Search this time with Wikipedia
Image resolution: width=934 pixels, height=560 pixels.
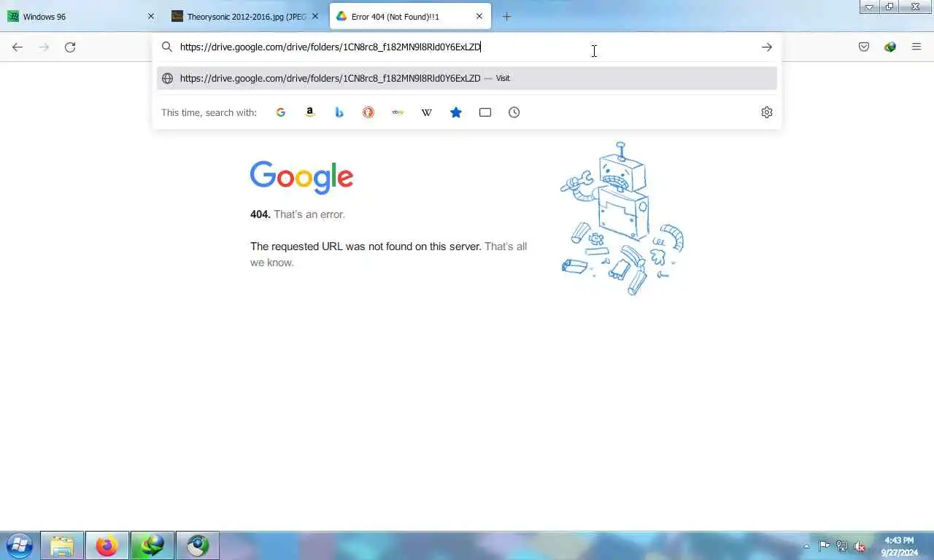click(427, 112)
